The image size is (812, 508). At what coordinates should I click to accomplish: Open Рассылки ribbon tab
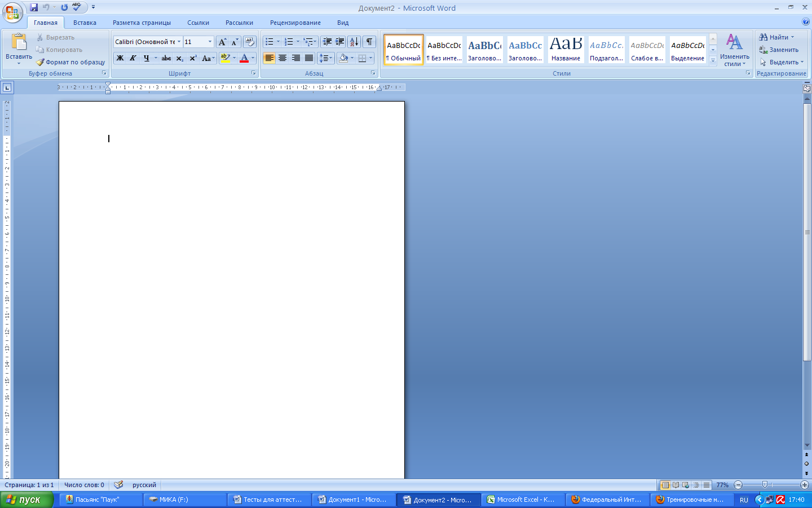pos(239,23)
